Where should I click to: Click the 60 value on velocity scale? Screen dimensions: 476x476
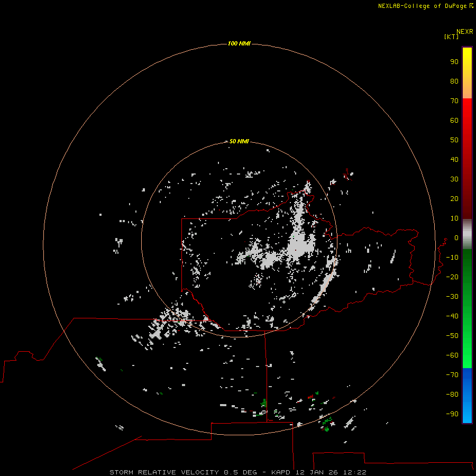click(454, 120)
